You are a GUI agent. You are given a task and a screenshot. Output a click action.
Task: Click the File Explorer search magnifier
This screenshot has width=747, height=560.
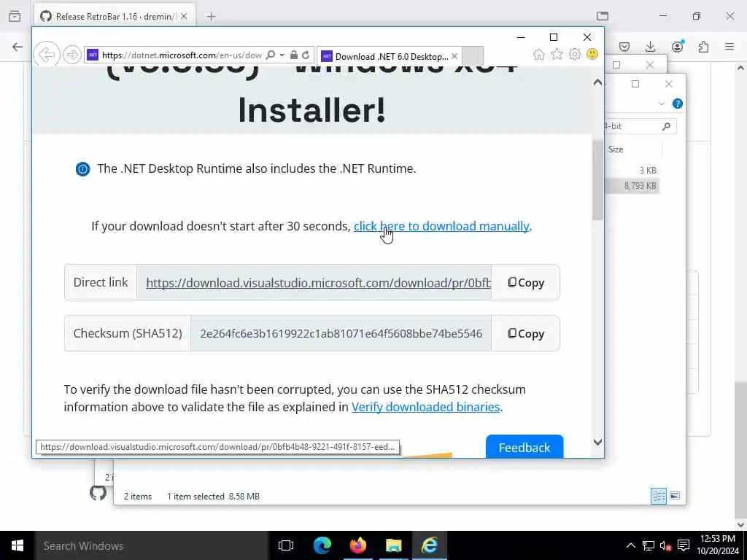[667, 126]
